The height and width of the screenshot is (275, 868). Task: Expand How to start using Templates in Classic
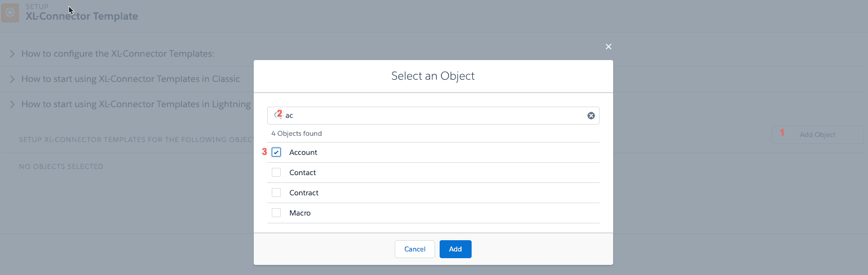click(12, 79)
